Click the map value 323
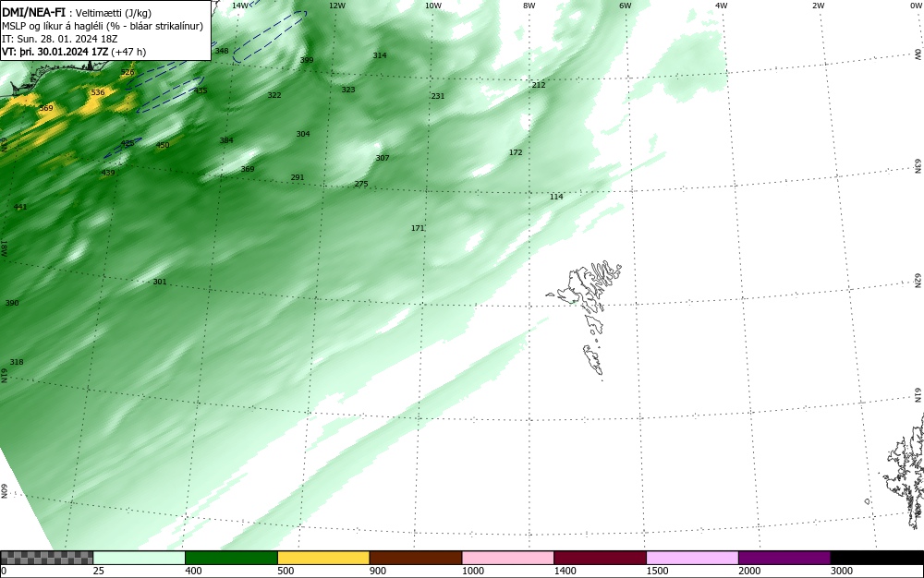This screenshot has height=578, width=924. click(x=348, y=90)
